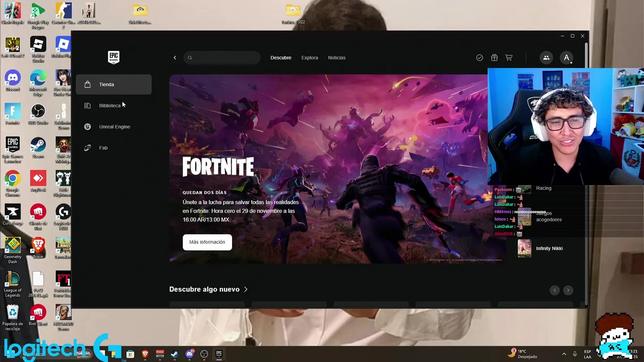The height and width of the screenshot is (362, 644).
Task: Select Papelera de reciclaje icon
Action: (x=13, y=318)
